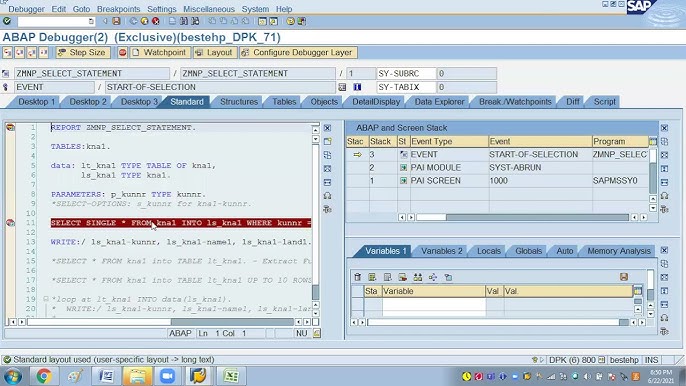Screen dimensions: 686x386
Task: Switch to the Structures tab
Action: pos(238,102)
